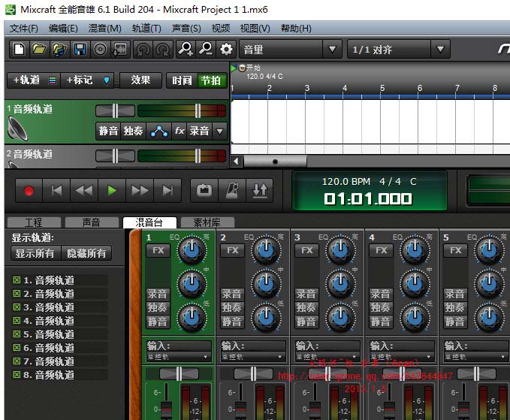The image size is (510, 420).
Task: Mute track 1 with 静音 button
Action: coord(108,131)
